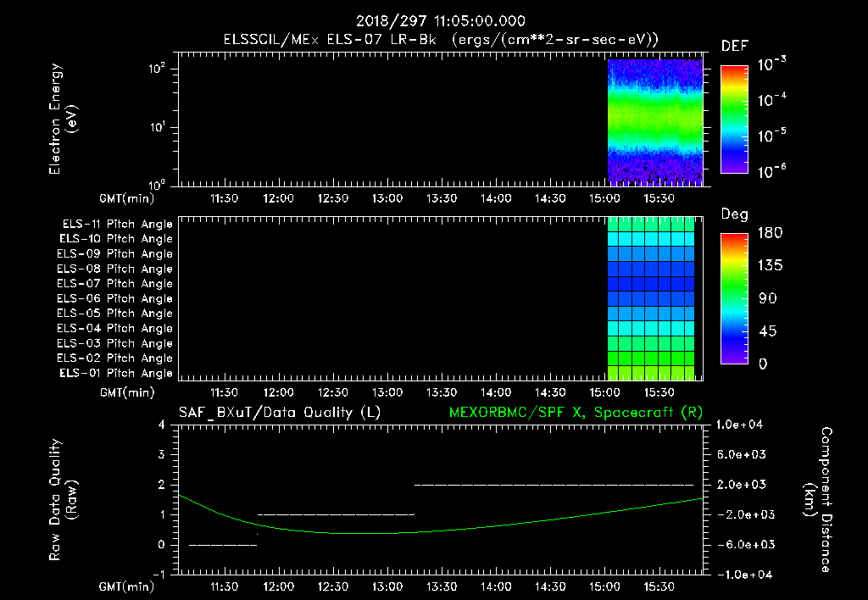Click the 15:00 tick label under pitch angle plot

coord(604,392)
